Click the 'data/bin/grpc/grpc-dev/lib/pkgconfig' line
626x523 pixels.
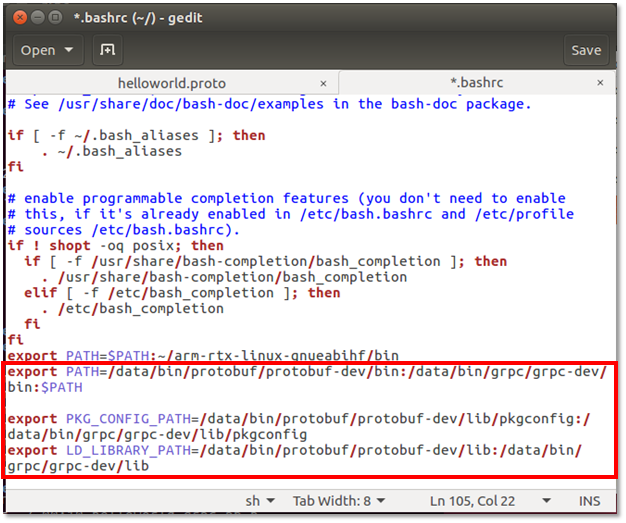[x=157, y=434]
